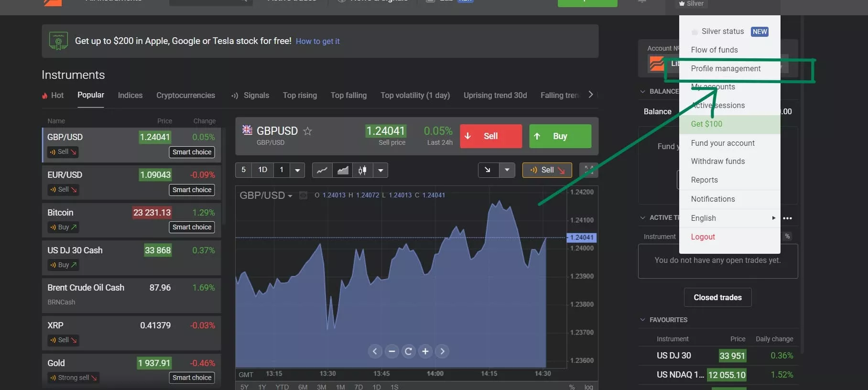The width and height of the screenshot is (868, 390).
Task: Zoom out chart with minus button
Action: tap(392, 351)
